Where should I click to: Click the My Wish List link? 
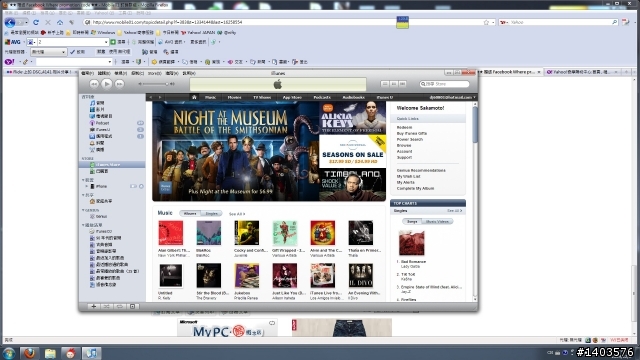click(408, 176)
